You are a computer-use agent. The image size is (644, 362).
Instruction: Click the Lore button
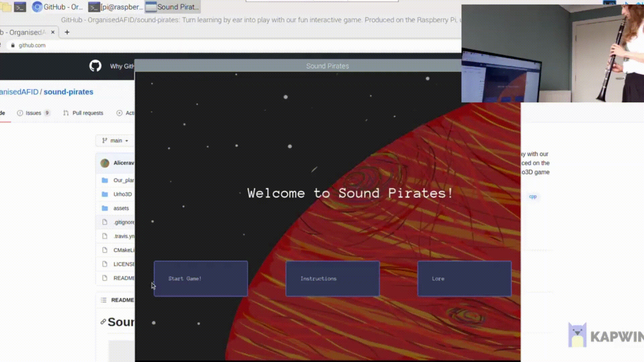[464, 279]
